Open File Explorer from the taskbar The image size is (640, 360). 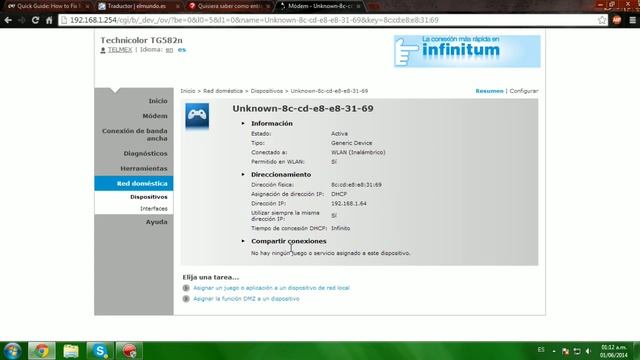point(71,351)
